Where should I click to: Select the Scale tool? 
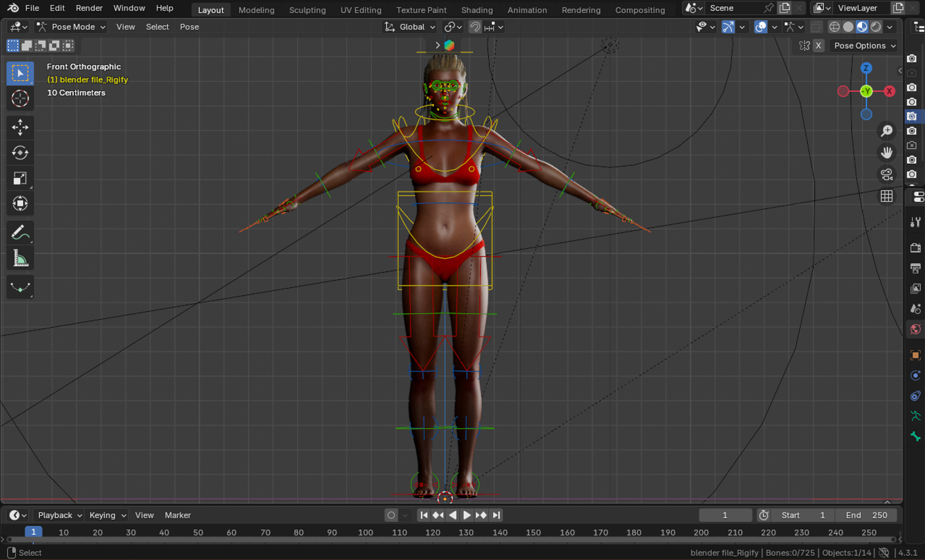coord(20,178)
